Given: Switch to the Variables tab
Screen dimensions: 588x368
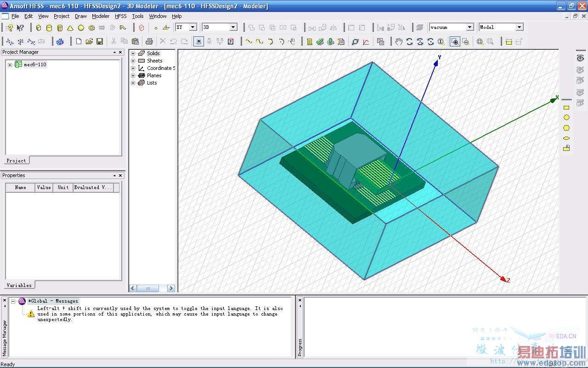Looking at the screenshot, I should [19, 285].
